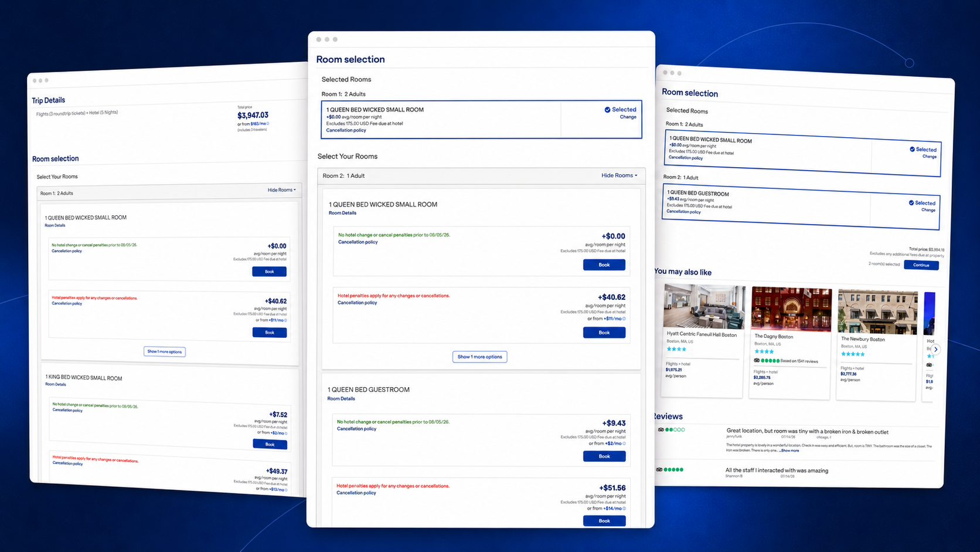Book the +$0.00 rate in left window

click(270, 272)
